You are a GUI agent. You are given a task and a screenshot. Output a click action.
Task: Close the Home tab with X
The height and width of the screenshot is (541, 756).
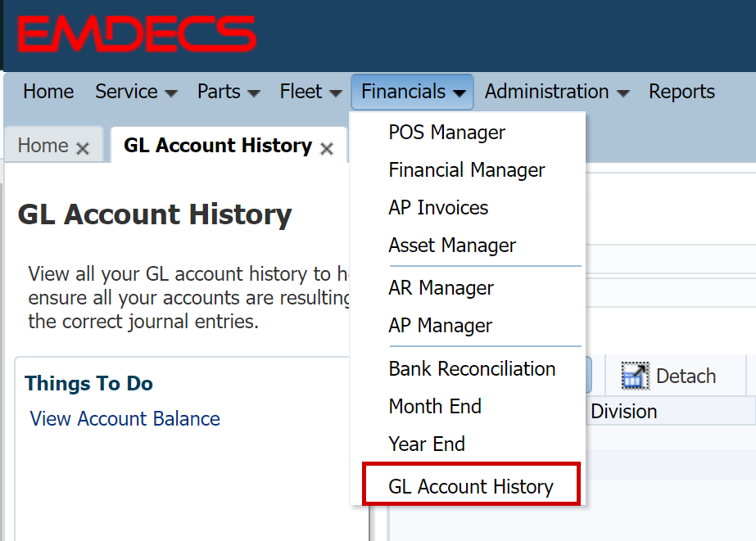(82, 148)
